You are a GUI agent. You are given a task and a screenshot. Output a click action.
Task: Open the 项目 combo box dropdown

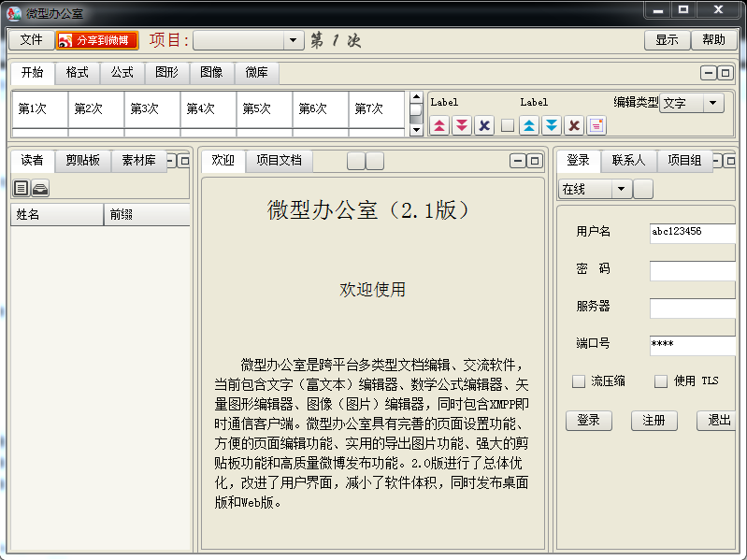tap(294, 40)
